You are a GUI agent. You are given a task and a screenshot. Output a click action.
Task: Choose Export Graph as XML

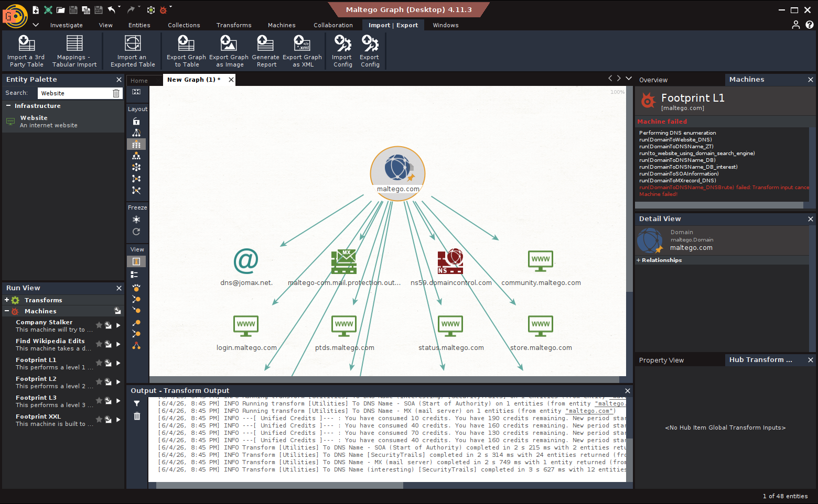[x=303, y=51]
